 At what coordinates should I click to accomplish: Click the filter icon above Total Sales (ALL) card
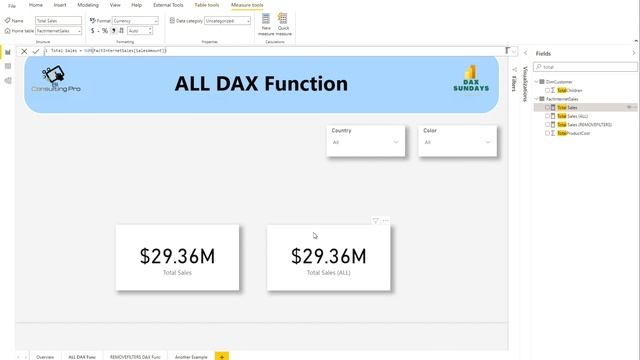tap(375, 221)
